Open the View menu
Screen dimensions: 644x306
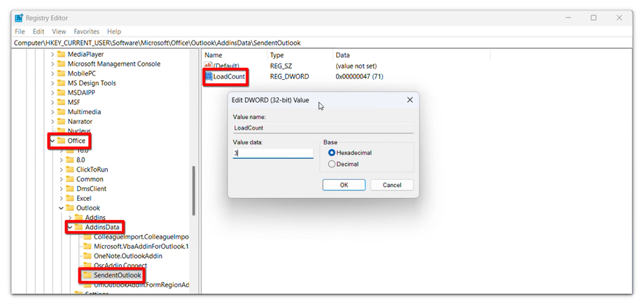(x=59, y=32)
